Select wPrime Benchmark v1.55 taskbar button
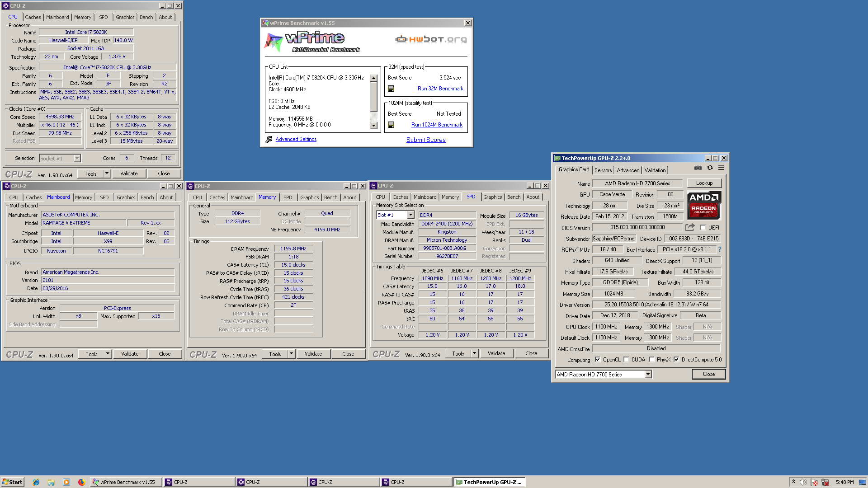The width and height of the screenshot is (868, 488). pyautogui.click(x=126, y=482)
